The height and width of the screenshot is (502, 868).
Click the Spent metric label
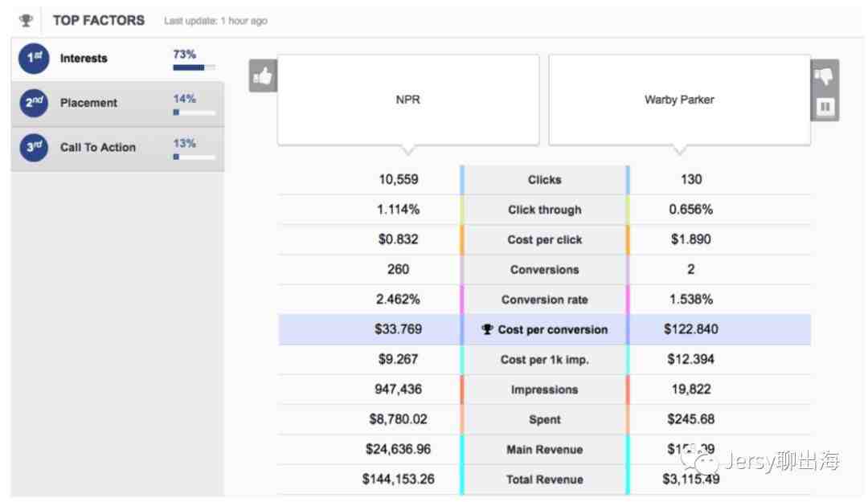click(x=545, y=419)
